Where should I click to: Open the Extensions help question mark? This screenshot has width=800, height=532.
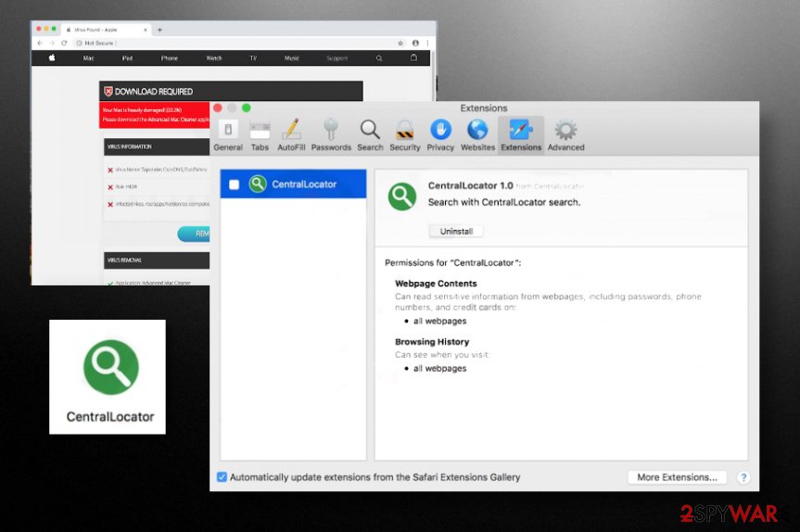click(743, 477)
